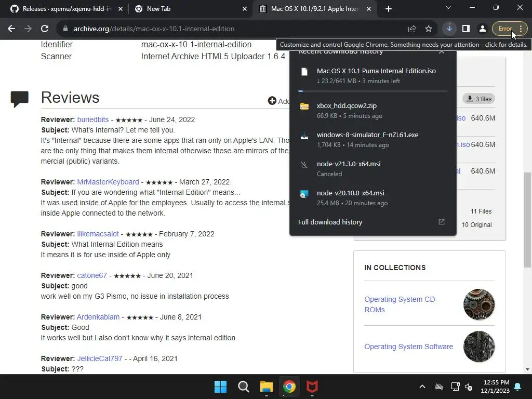This screenshot has width=532, height=399.
Task: Open a new browser tab
Action: coord(389,9)
